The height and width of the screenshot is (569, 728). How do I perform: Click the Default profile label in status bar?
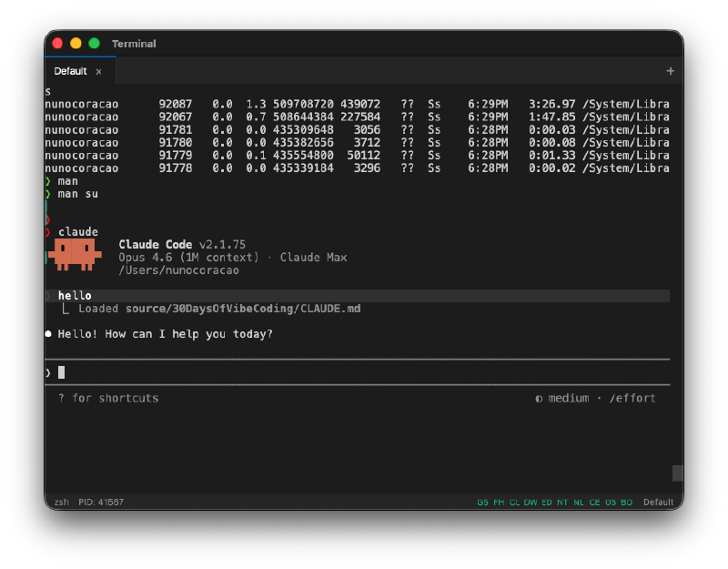click(x=658, y=503)
